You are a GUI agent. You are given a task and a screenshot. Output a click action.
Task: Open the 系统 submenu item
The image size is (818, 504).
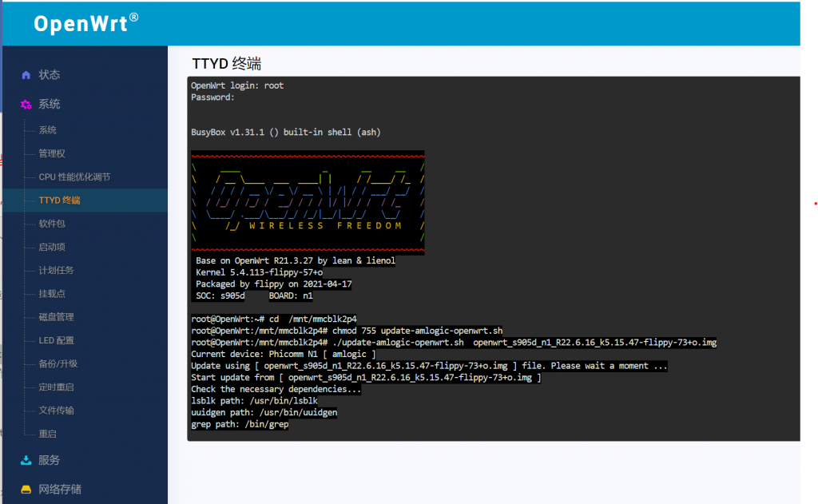click(48, 130)
